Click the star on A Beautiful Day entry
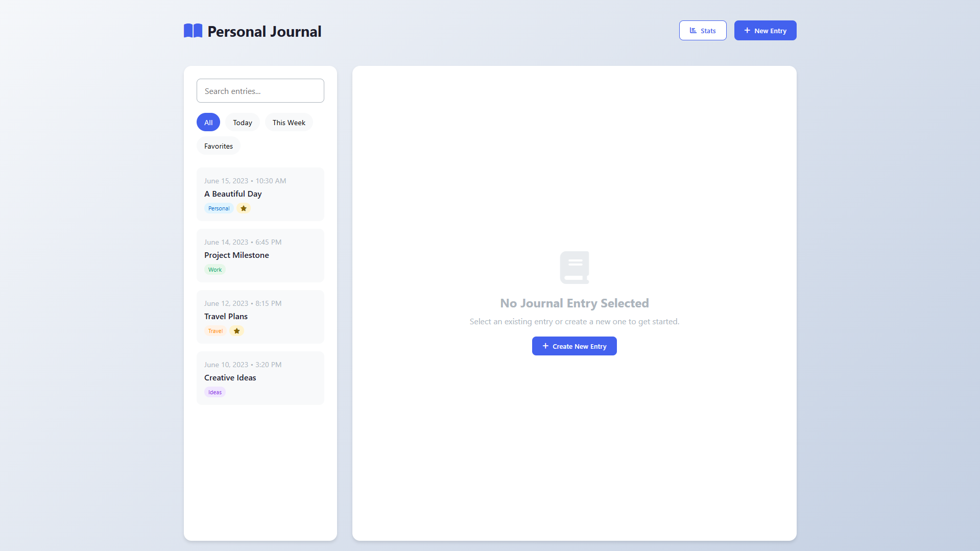Screen dimensions: 980x551 click(x=244, y=208)
